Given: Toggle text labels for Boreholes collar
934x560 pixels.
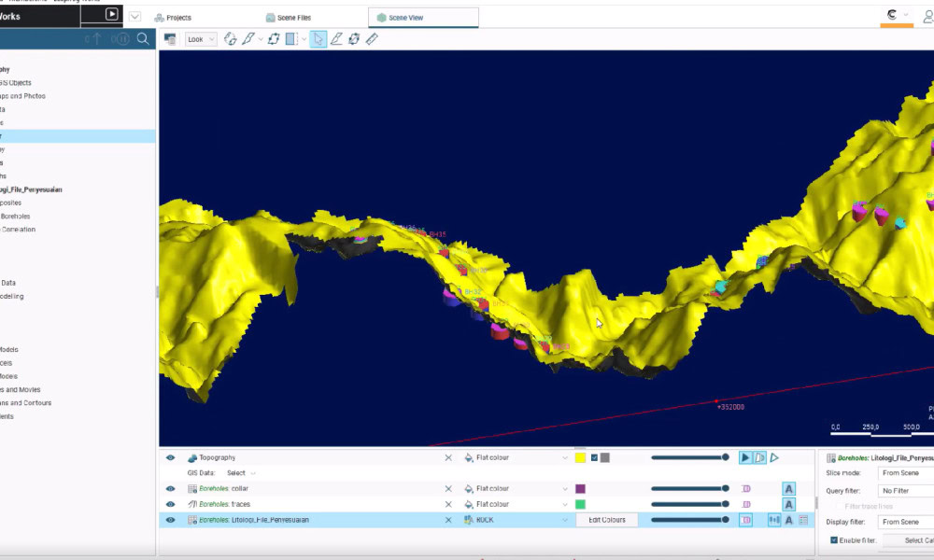Looking at the screenshot, I should [788, 489].
